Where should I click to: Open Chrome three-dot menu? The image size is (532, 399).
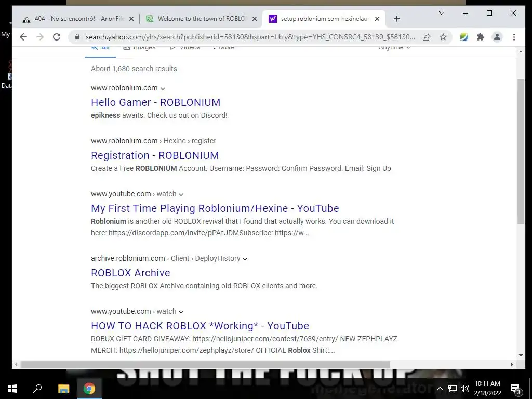click(x=514, y=37)
